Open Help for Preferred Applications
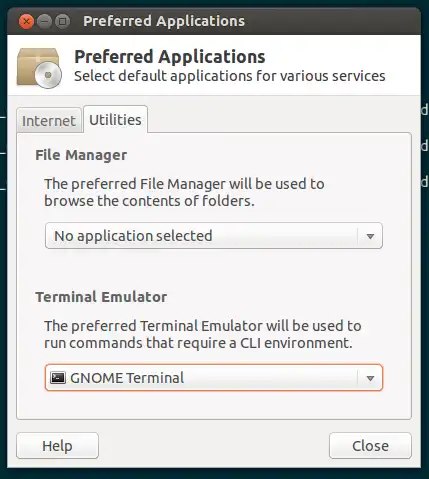Screen dimensions: 429x479 [x=57, y=446]
